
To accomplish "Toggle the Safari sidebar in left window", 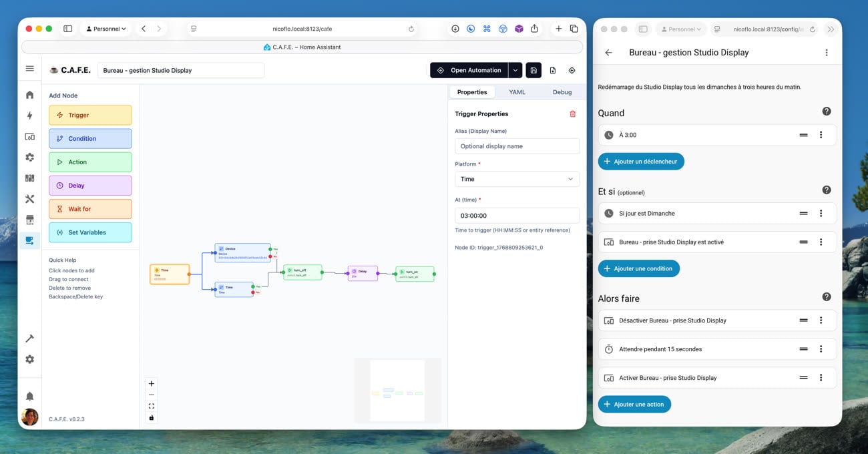I will 67,29.
